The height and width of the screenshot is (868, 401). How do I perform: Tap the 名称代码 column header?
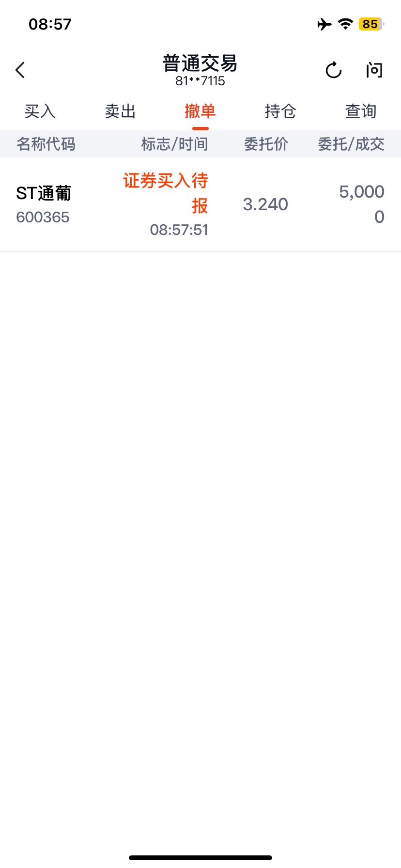(x=46, y=144)
